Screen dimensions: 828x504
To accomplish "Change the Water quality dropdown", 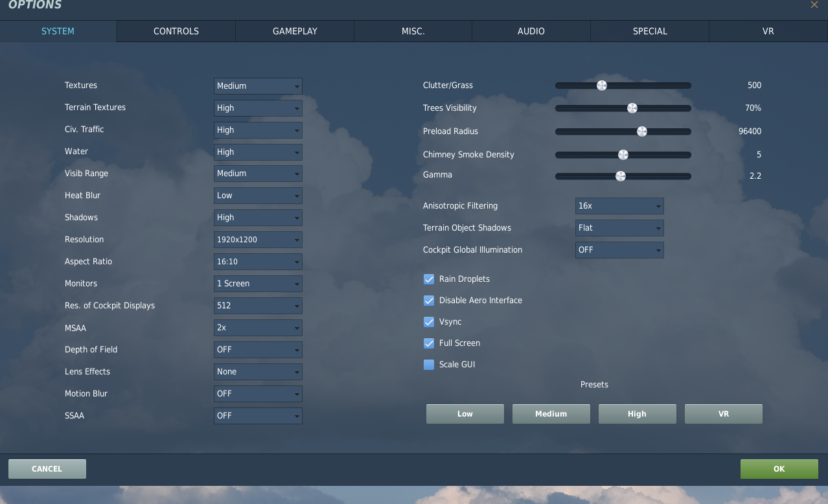I will point(258,152).
